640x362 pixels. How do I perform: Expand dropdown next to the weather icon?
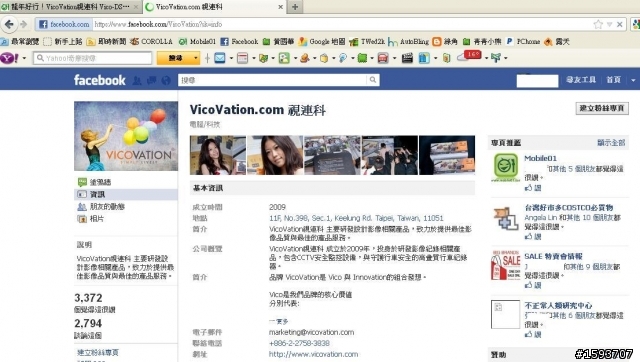click(x=486, y=58)
